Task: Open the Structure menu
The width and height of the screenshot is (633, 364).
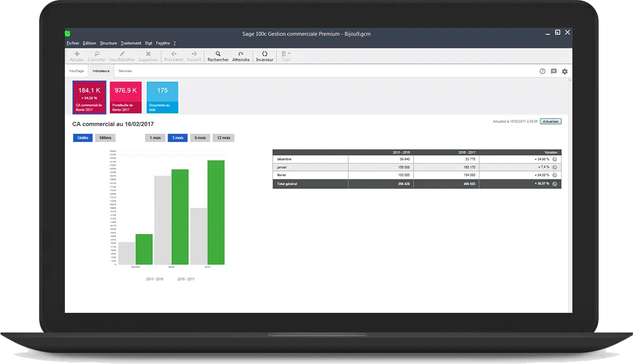Action: coord(108,43)
